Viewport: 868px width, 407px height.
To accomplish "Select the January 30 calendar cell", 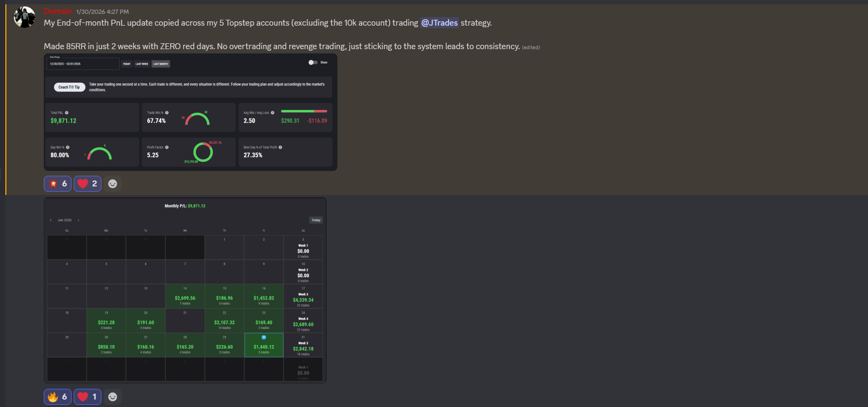I will point(264,345).
